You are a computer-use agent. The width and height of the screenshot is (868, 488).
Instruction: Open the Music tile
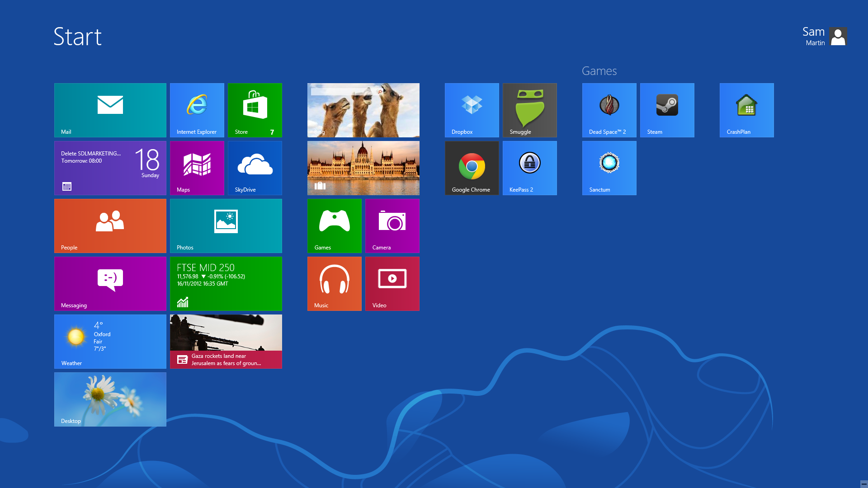click(x=335, y=283)
